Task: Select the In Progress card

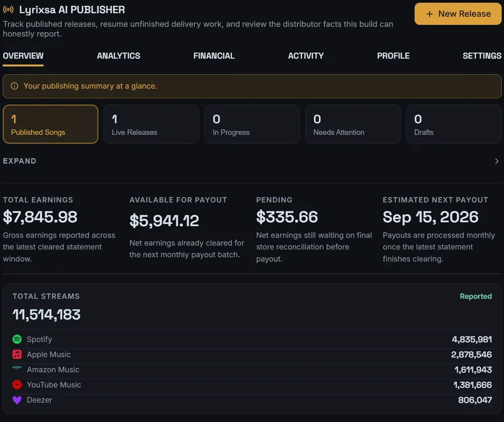Action: point(253,124)
